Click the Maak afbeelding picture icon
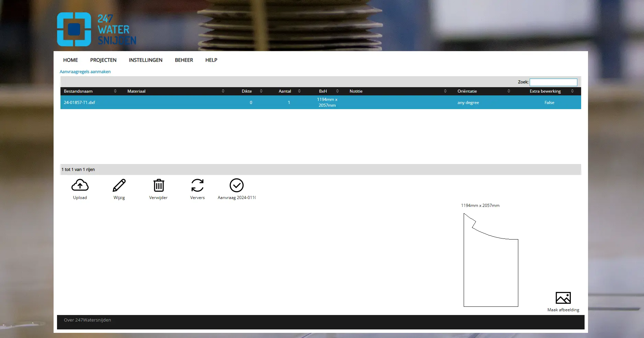The width and height of the screenshot is (644, 338). (x=563, y=298)
